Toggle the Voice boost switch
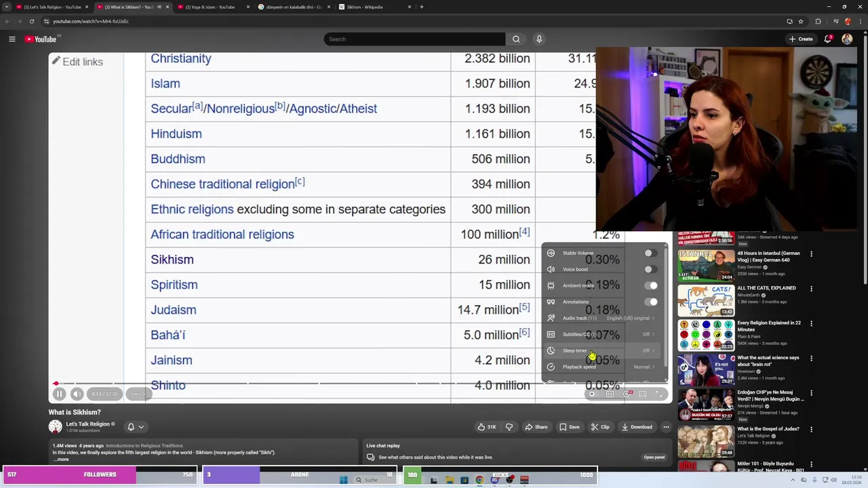868x488 pixels. click(650, 269)
